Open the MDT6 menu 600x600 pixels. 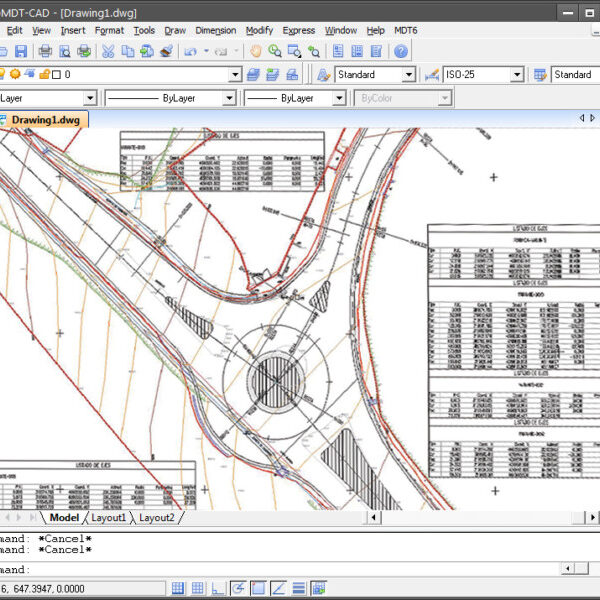405,30
